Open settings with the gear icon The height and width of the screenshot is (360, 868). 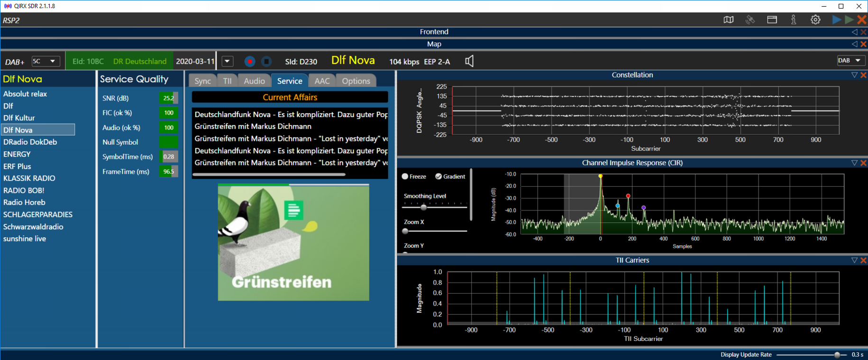click(x=815, y=20)
